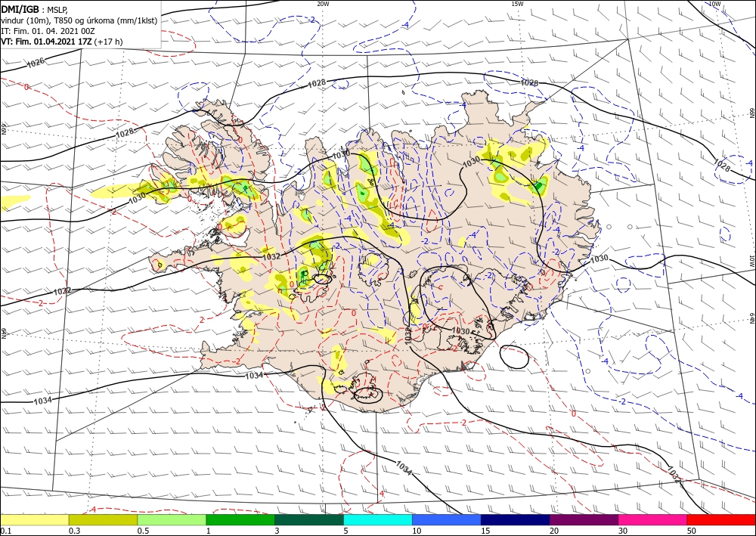
Task: Click the "50" legend scale label
Action: (x=692, y=531)
